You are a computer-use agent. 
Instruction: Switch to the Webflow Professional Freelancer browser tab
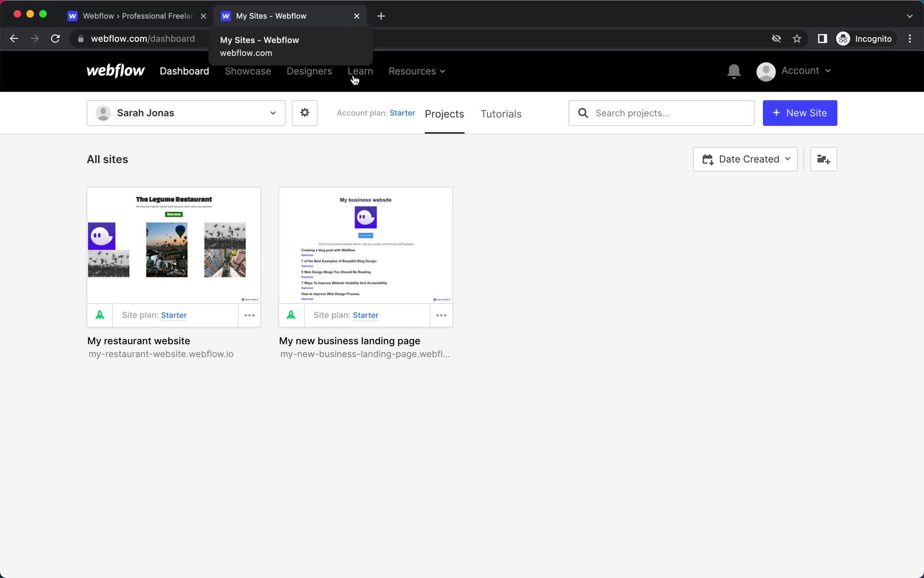point(137,16)
